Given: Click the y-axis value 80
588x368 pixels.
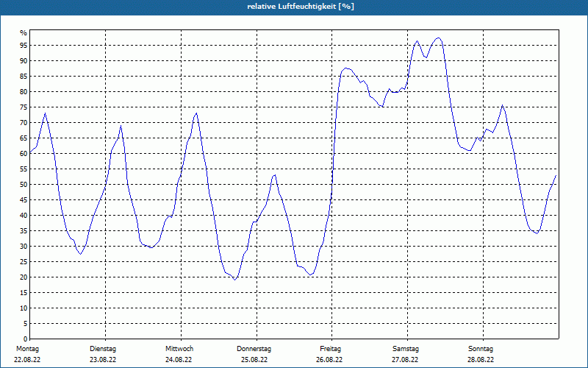Looking at the screenshot, I should (x=24, y=91).
